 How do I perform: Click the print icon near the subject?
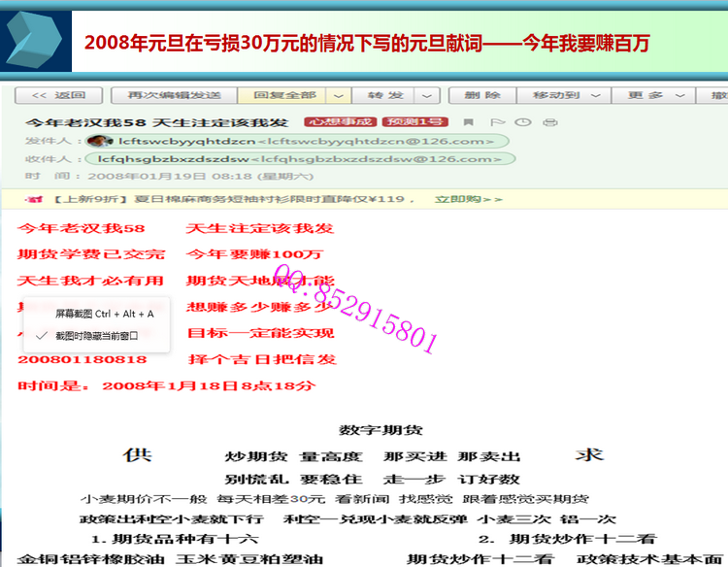(x=550, y=122)
